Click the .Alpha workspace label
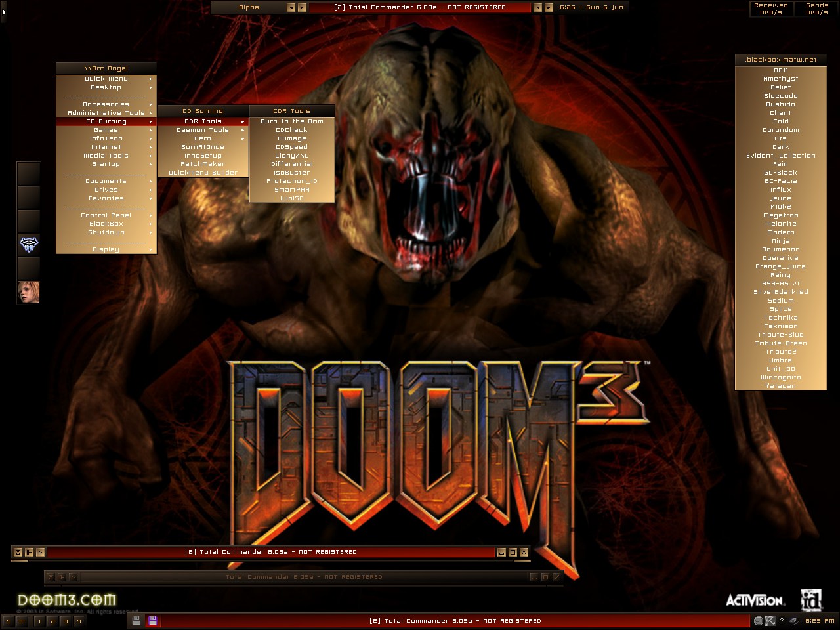 click(248, 7)
